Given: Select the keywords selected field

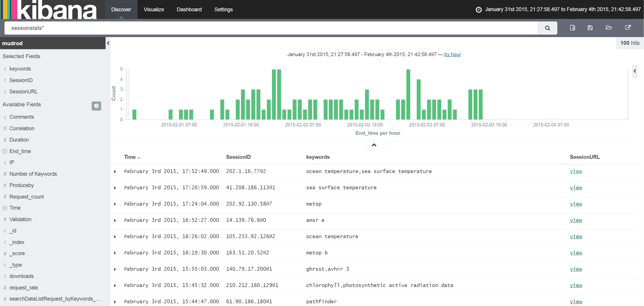Looking at the screenshot, I should [20, 69].
